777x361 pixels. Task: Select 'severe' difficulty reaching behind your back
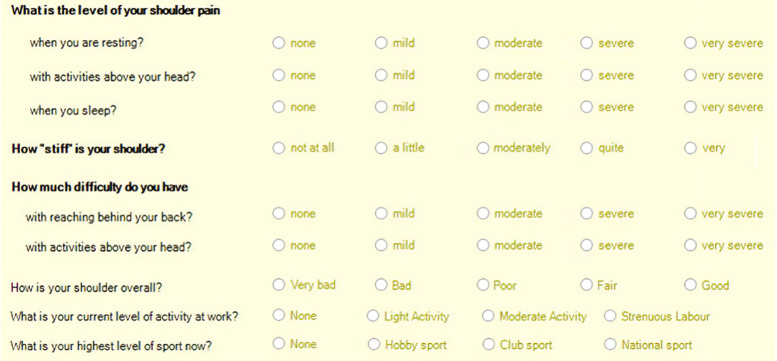(586, 213)
